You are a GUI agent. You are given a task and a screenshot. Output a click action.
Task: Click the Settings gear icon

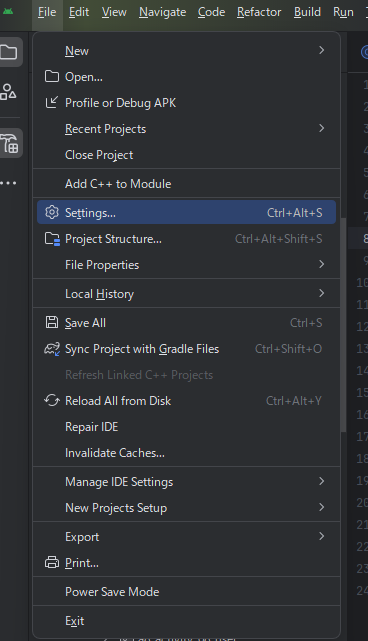(52, 212)
